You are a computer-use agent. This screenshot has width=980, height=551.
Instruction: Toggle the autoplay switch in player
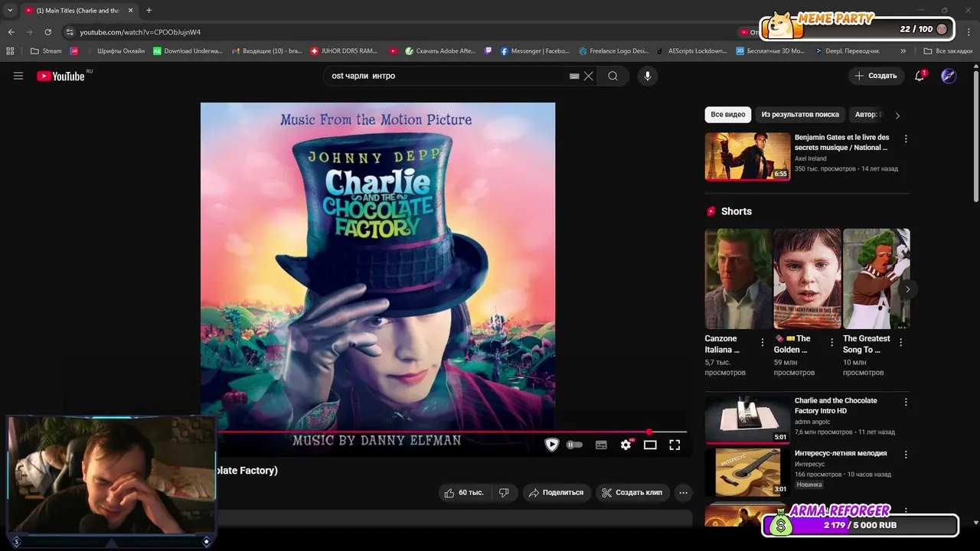pos(574,445)
